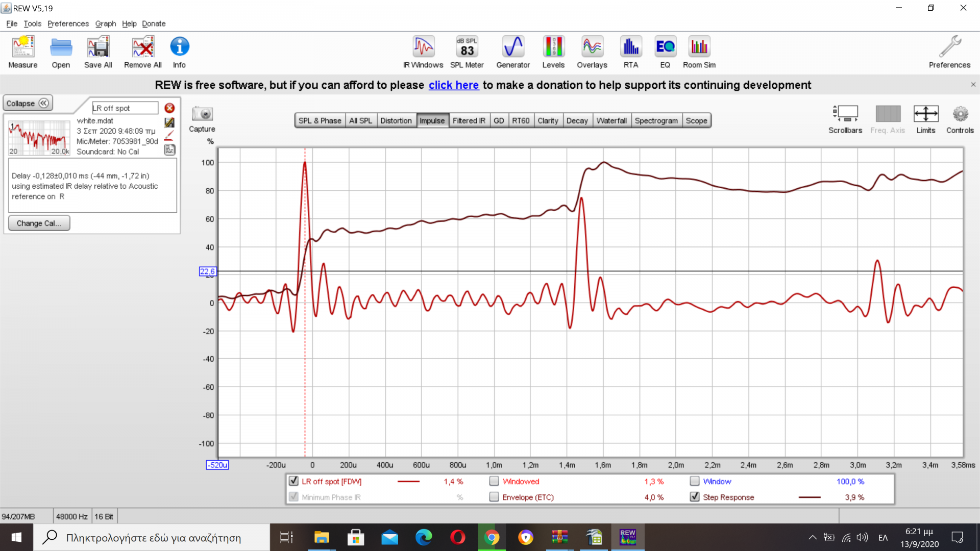The image size is (980, 551).
Task: Open the IR Windows tool
Action: click(423, 52)
